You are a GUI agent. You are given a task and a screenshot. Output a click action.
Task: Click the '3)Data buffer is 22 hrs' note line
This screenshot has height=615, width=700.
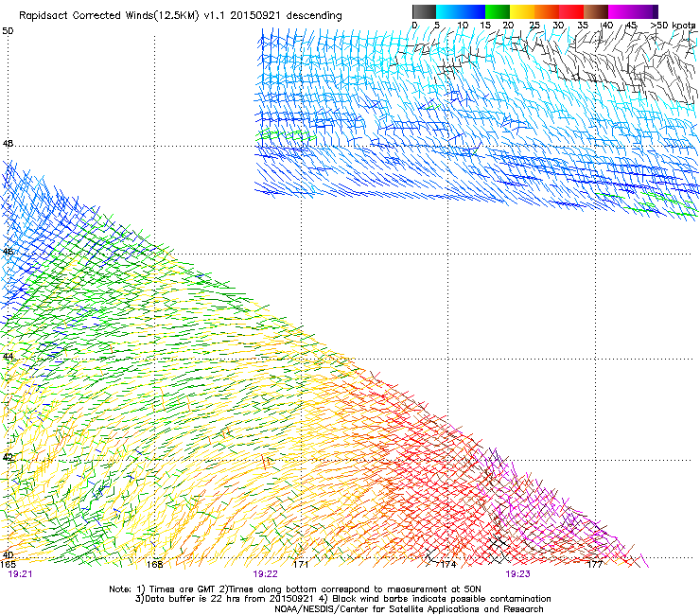pyautogui.click(x=342, y=599)
